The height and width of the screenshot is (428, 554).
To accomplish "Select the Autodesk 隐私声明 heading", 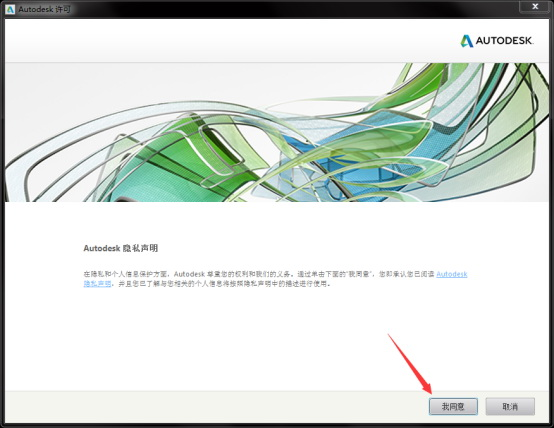I will tap(121, 248).
